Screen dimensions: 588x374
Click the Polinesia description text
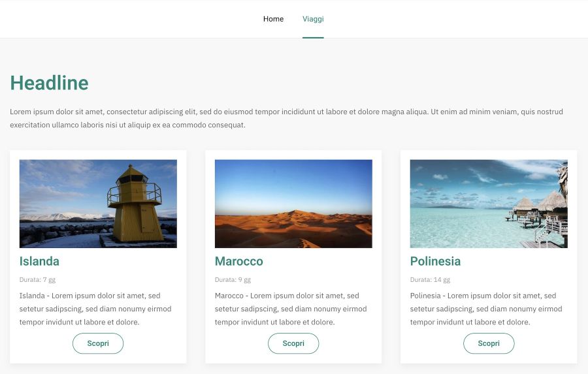[485, 309]
